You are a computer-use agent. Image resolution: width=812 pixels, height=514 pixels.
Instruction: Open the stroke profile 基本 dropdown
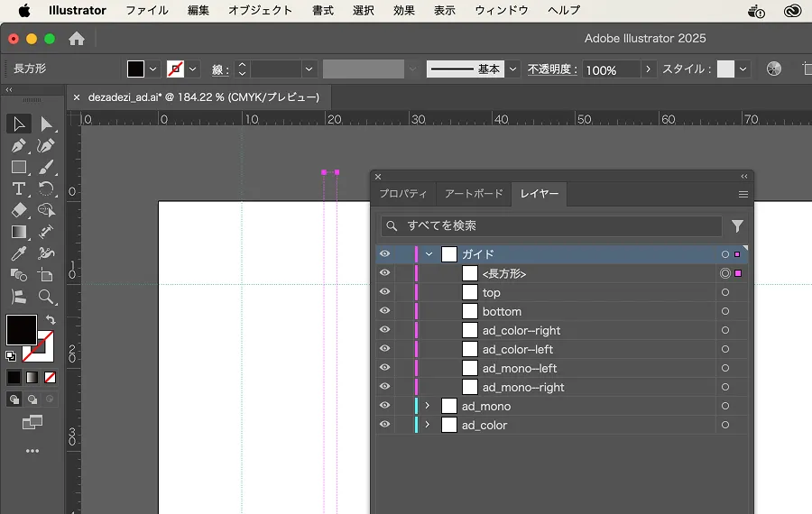(x=512, y=69)
